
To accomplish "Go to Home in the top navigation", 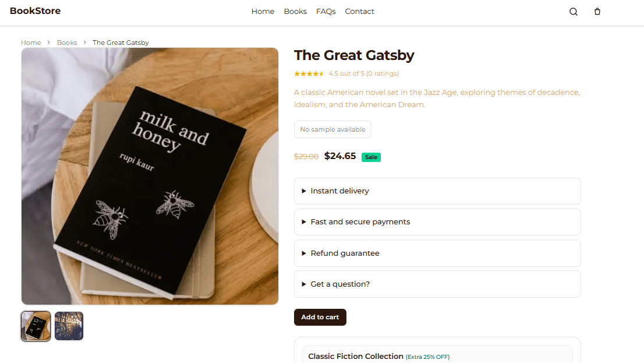I will tap(263, 12).
